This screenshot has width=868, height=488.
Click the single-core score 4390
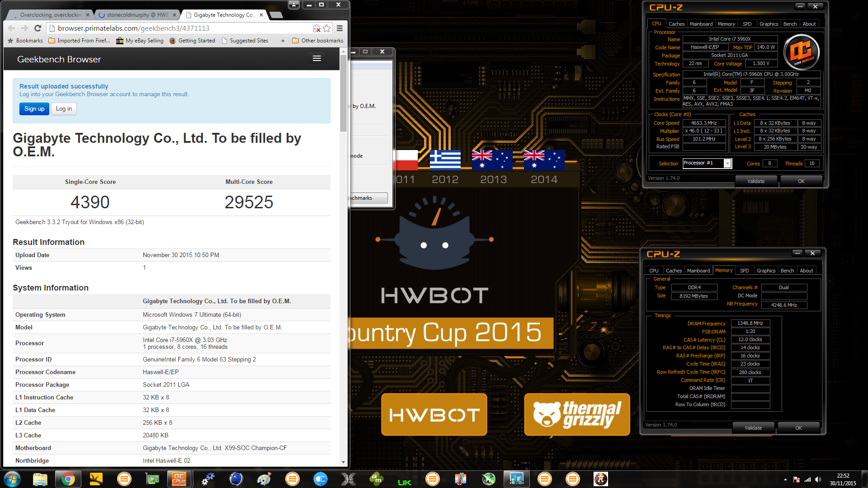[x=90, y=202]
